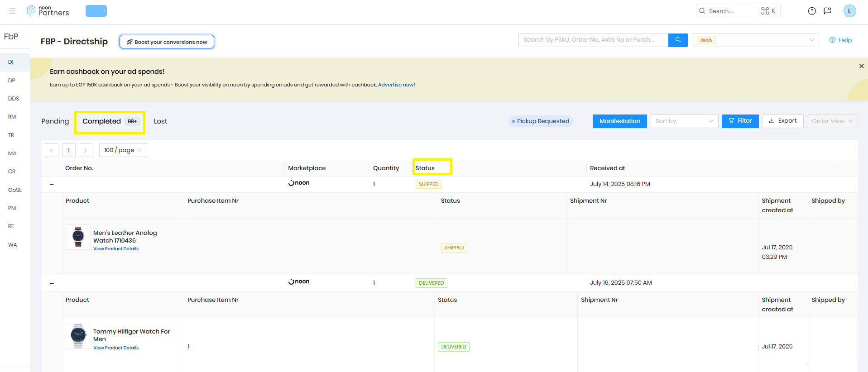Open CR in the sidebar

pos(12,172)
